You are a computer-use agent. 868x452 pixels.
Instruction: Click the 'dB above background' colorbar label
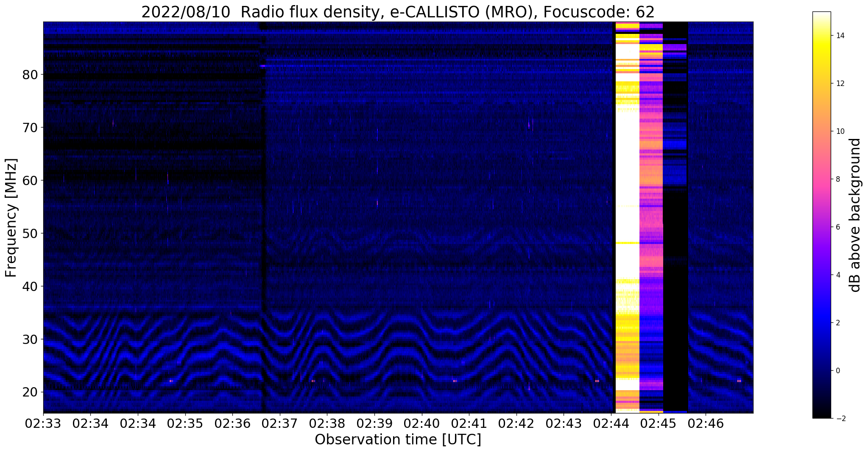coord(855,215)
